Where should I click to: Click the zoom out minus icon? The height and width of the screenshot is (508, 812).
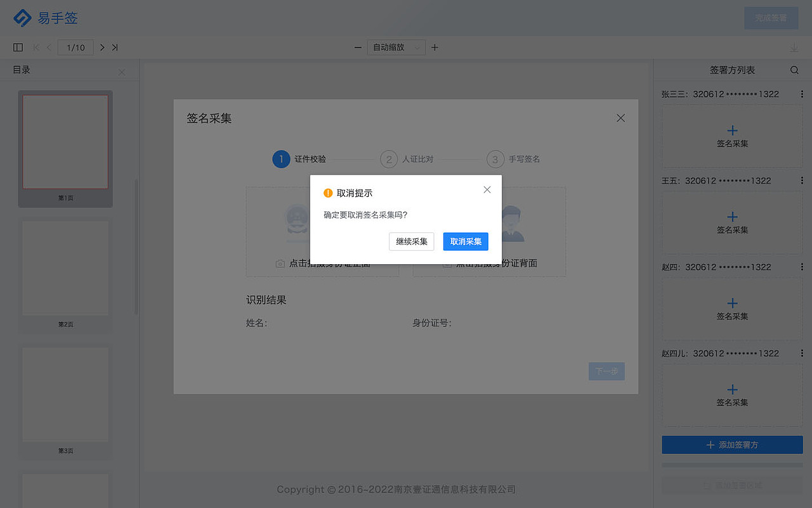pos(358,47)
